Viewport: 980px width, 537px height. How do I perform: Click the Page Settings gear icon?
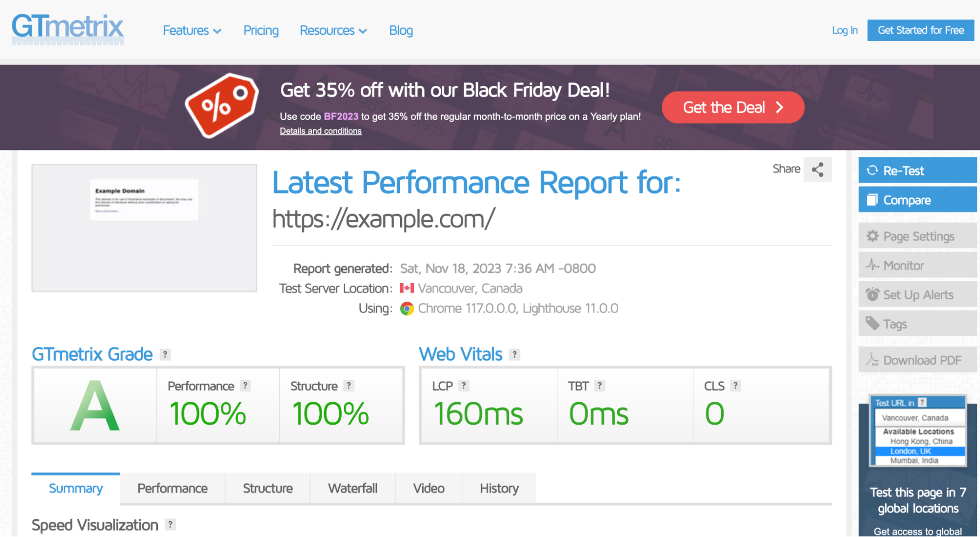[872, 236]
